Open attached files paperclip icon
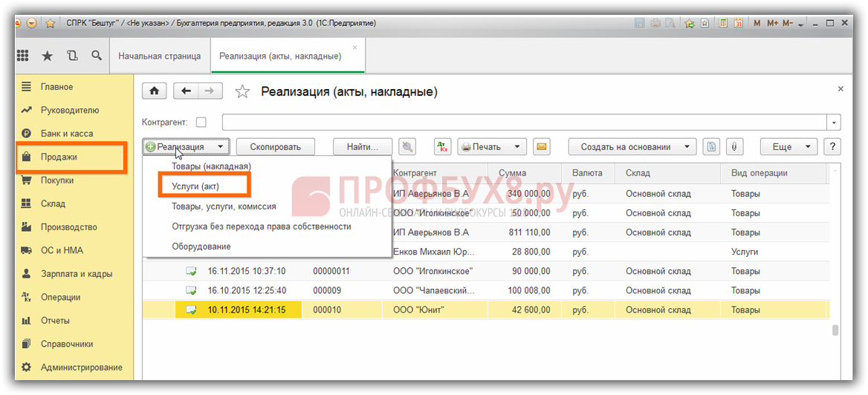Viewport: 868px width, 395px height. pyautogui.click(x=733, y=146)
